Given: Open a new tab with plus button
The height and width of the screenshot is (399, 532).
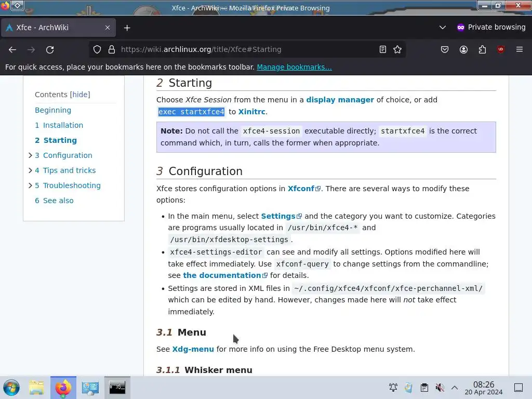Looking at the screenshot, I should pos(127,28).
